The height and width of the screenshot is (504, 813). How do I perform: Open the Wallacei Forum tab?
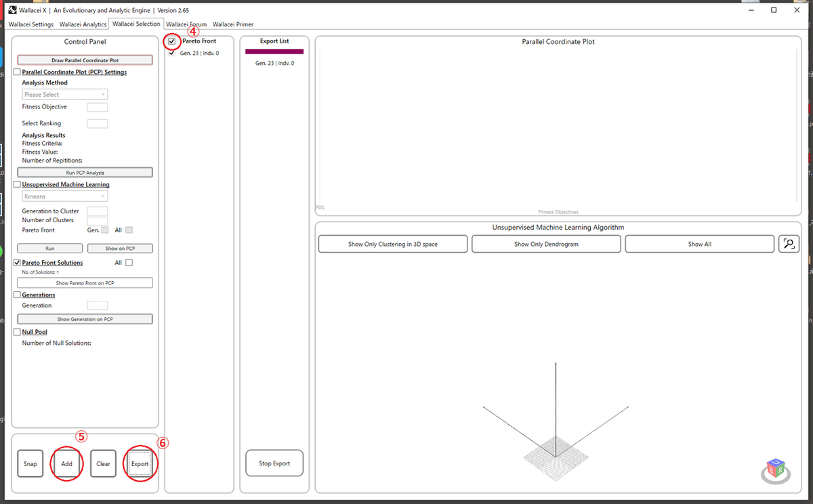[186, 24]
